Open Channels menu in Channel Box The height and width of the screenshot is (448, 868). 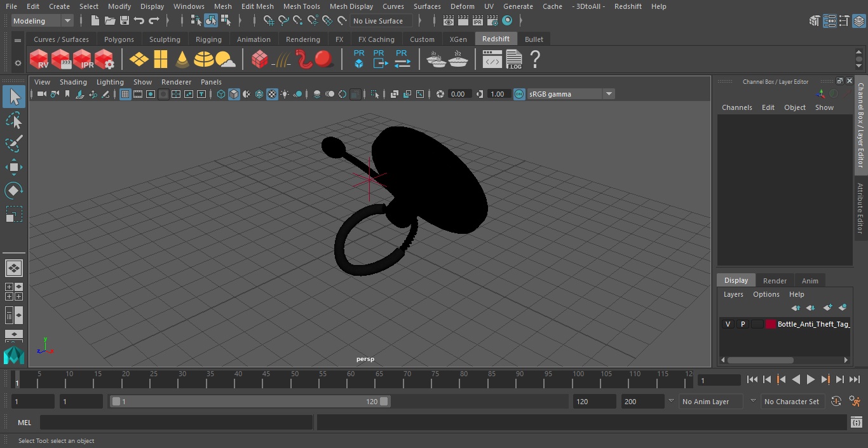tap(736, 107)
